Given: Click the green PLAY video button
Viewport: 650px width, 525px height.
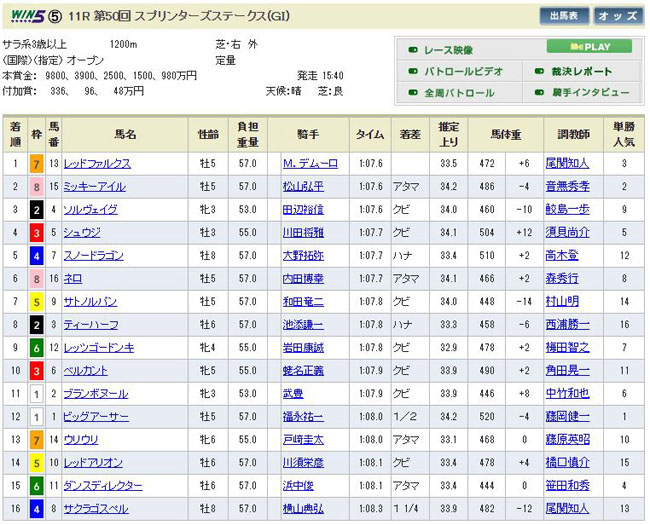Looking at the screenshot, I should (589, 47).
